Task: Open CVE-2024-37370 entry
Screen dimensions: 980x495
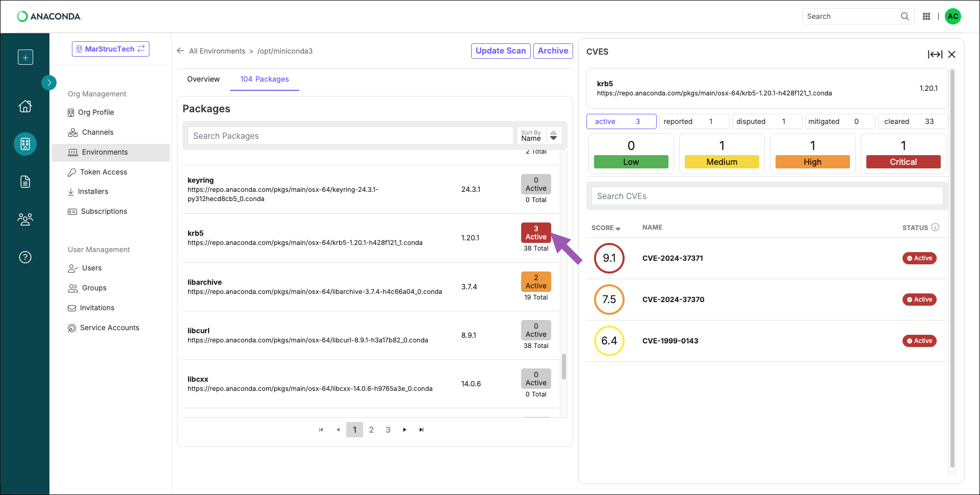Action: tap(767, 300)
